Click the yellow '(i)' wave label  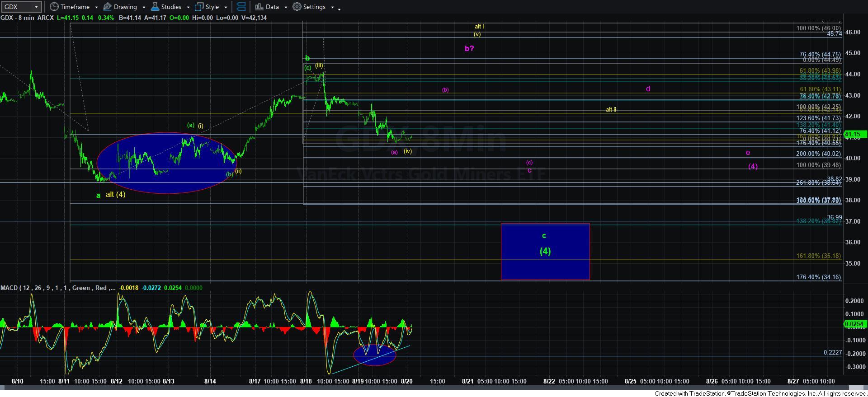[x=200, y=126]
